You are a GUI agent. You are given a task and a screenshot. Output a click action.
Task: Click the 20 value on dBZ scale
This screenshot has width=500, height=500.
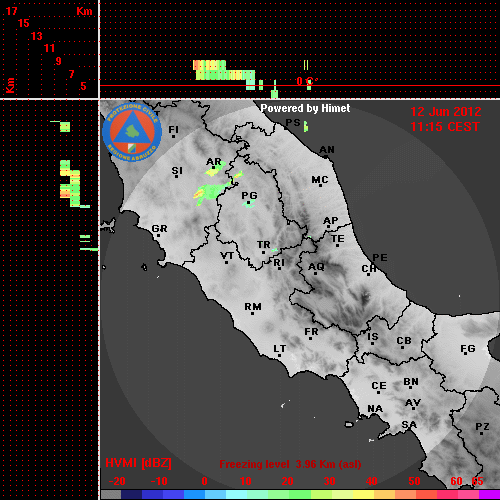[287, 481]
